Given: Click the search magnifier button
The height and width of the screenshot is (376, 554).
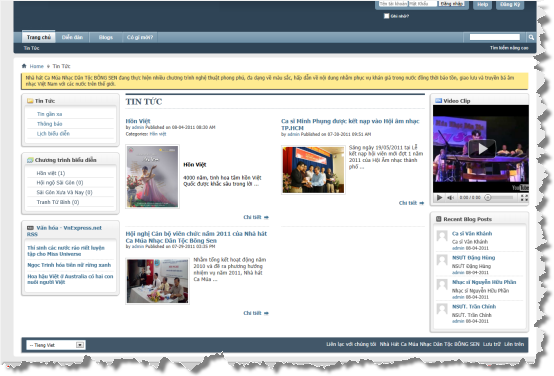Looking at the screenshot, I should 531,37.
